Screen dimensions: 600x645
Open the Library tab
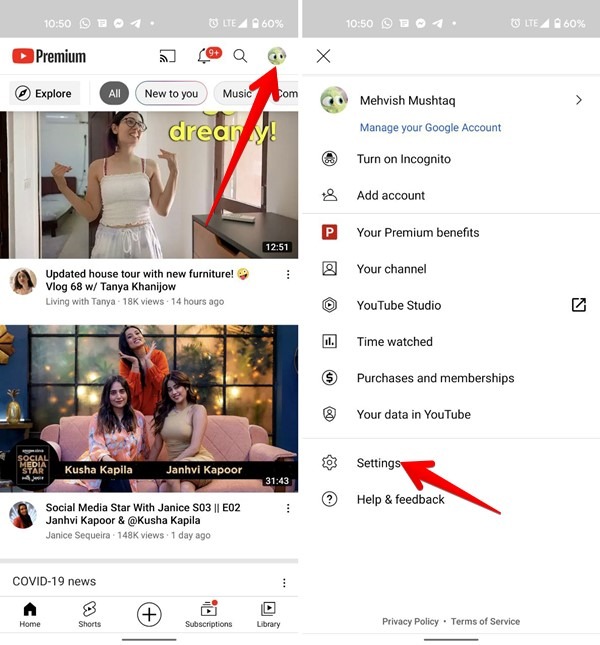268,615
